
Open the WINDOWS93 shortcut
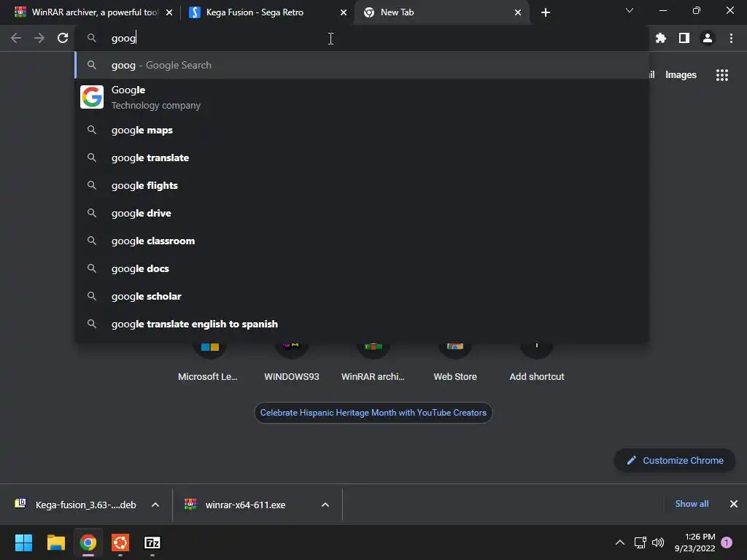(292, 363)
